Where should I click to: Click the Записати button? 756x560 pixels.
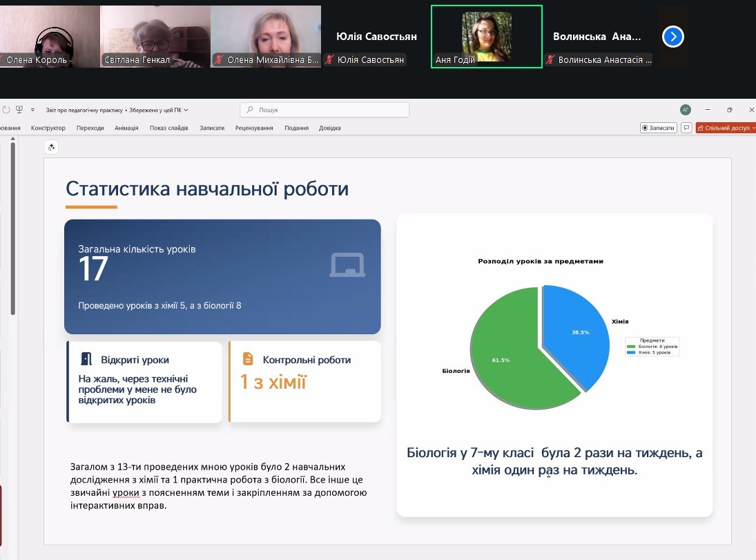(x=658, y=128)
